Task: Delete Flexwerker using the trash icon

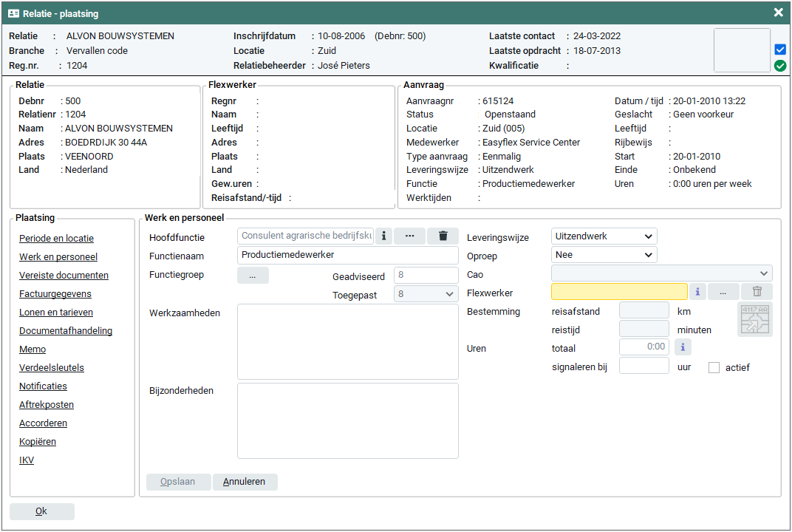Action: [x=757, y=292]
